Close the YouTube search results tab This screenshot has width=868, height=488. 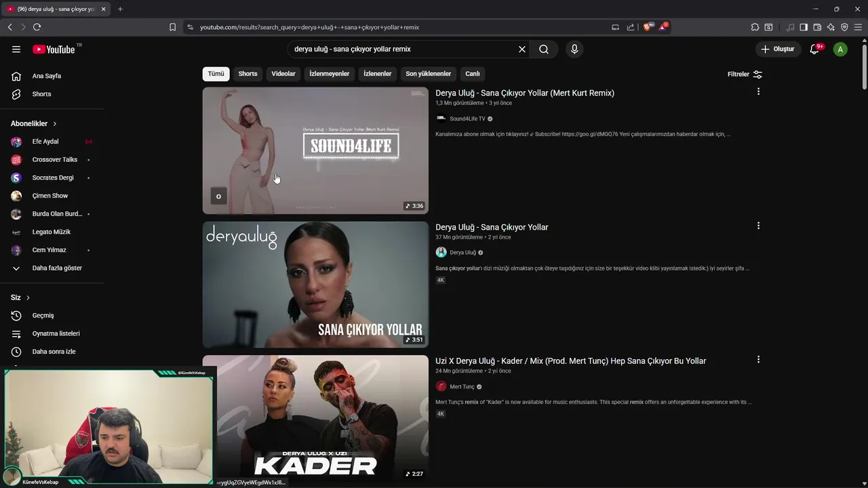tap(103, 9)
